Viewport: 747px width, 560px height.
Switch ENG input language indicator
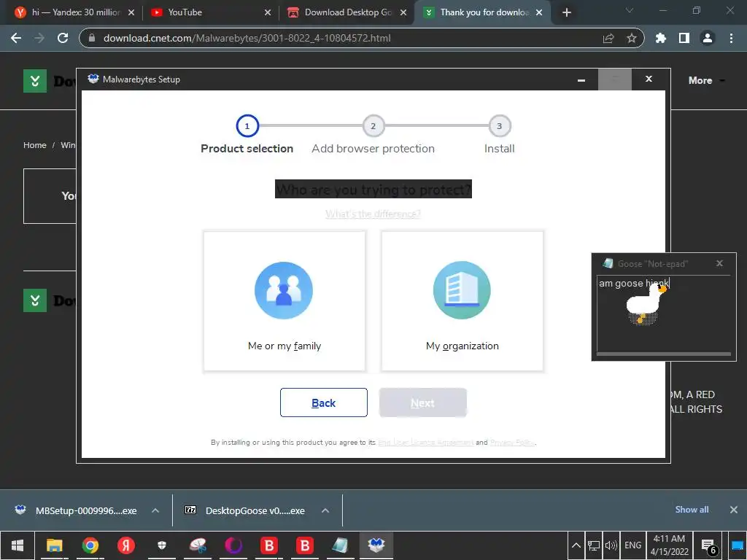[632, 545]
